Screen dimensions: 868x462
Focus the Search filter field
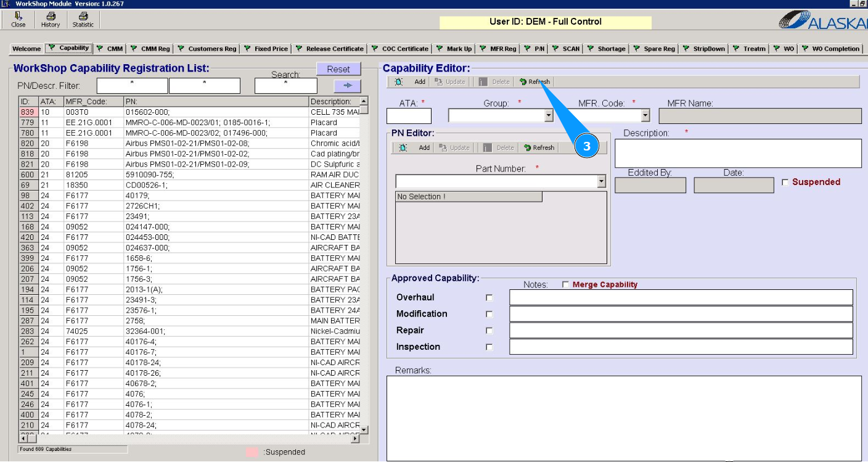tap(286, 86)
